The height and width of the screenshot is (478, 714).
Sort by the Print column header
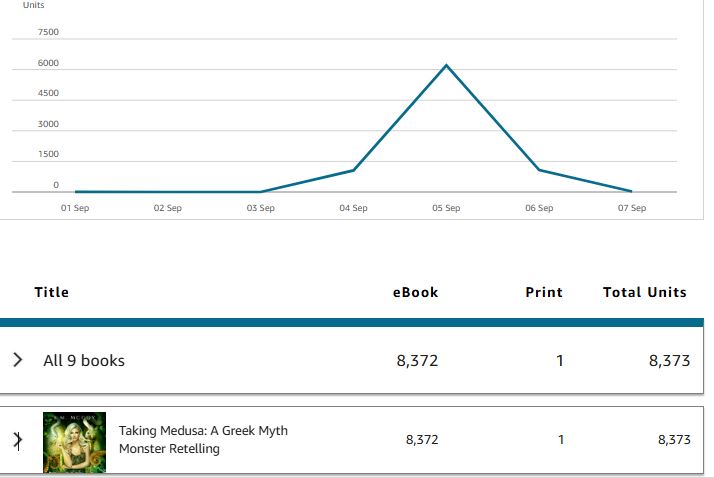tap(544, 292)
